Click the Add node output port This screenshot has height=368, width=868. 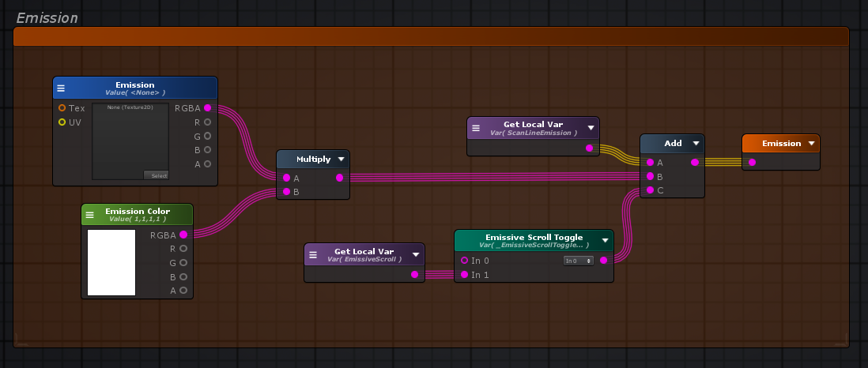(695, 162)
